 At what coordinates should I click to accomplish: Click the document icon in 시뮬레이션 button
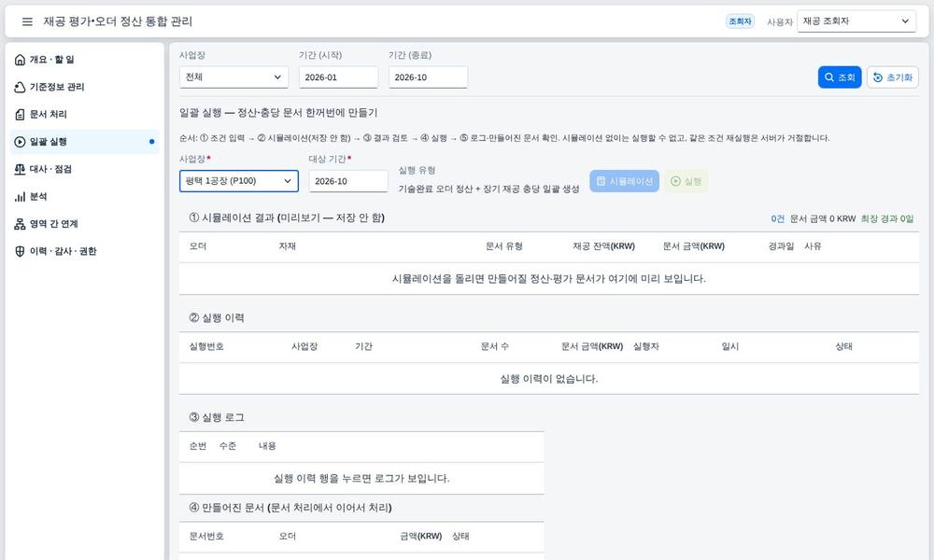pos(601,181)
